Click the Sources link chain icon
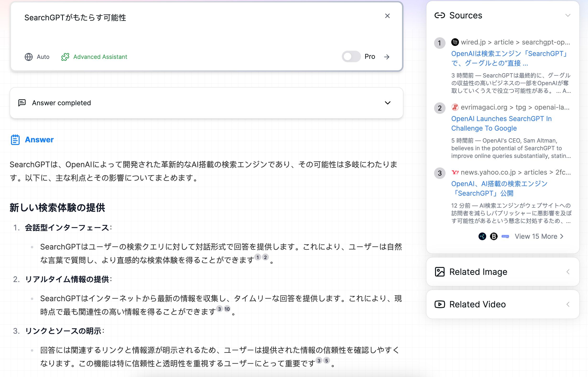This screenshot has width=588, height=377. pyautogui.click(x=440, y=15)
